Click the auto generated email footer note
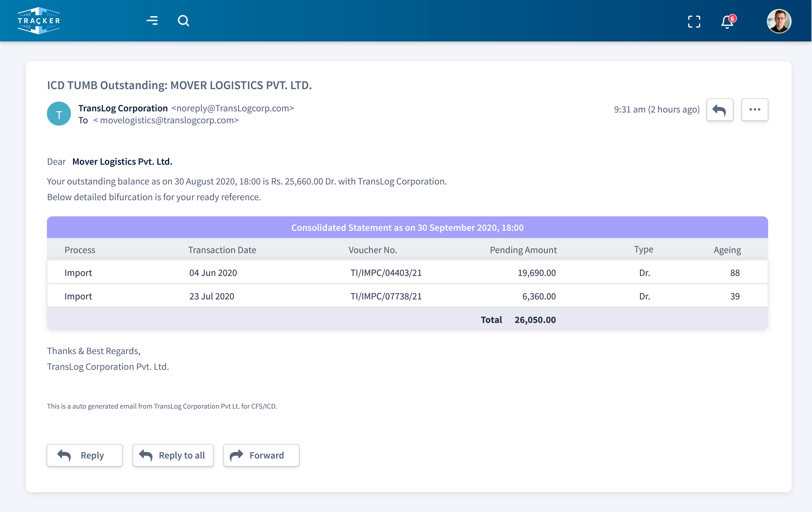Screen dimensions: 812x512 click(162, 406)
